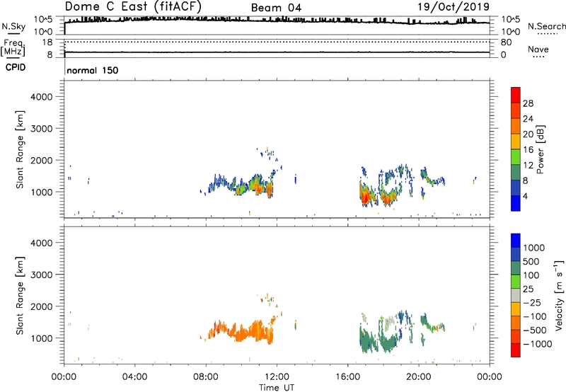Click the light green 12-16 dB color band
This screenshot has height=392, width=566.
coord(516,156)
